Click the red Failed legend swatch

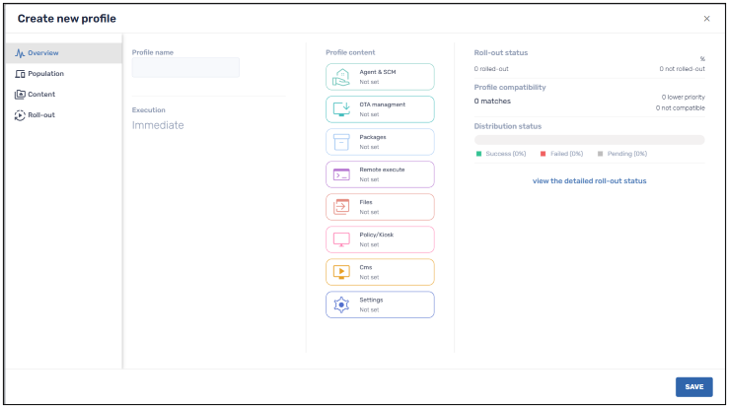[543, 154]
